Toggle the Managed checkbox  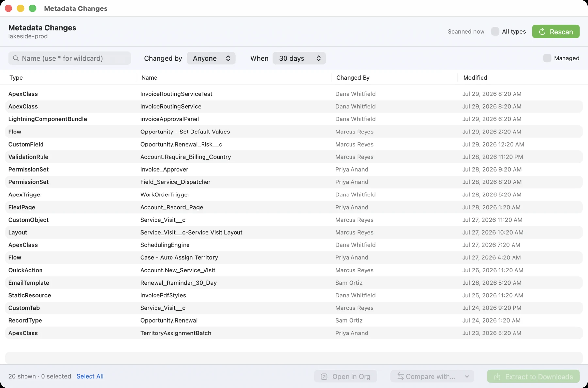pyautogui.click(x=547, y=58)
